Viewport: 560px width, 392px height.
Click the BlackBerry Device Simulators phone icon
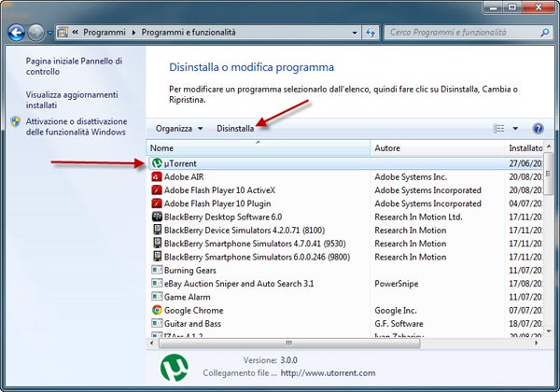click(x=157, y=230)
